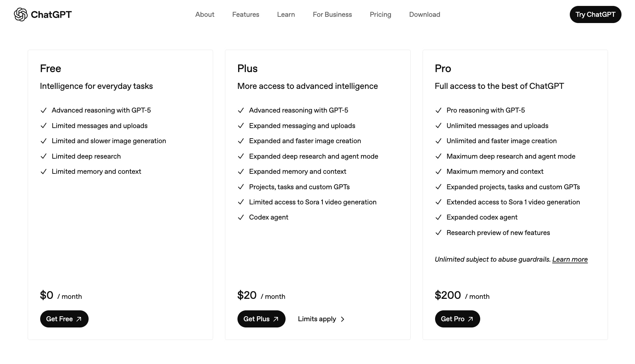Click the checkmark beside Limited deep research
635x364 pixels.
point(44,156)
